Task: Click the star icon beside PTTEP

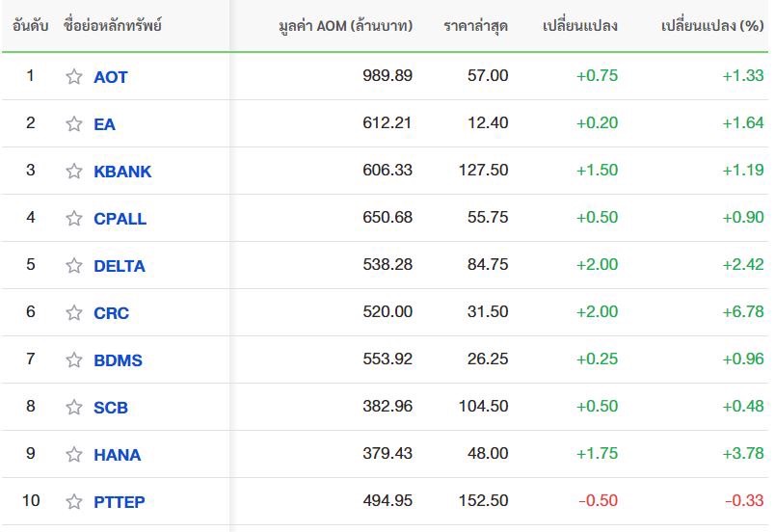Action: pos(74,502)
